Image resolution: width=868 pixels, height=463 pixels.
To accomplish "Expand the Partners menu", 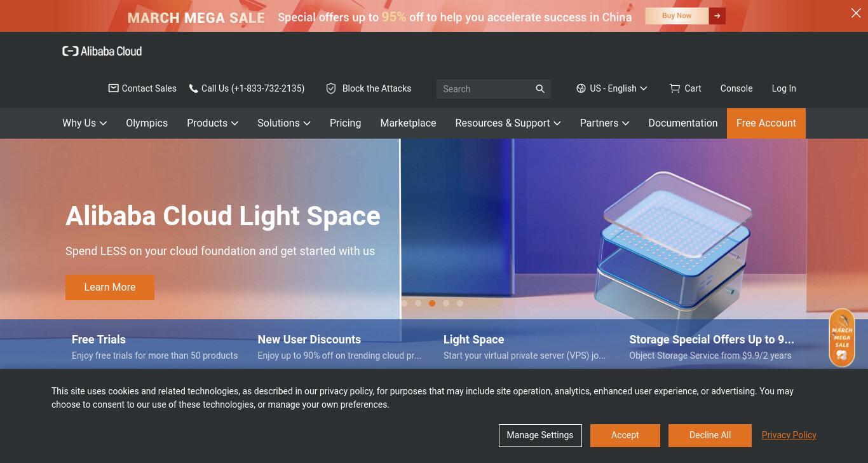I will 604,123.
